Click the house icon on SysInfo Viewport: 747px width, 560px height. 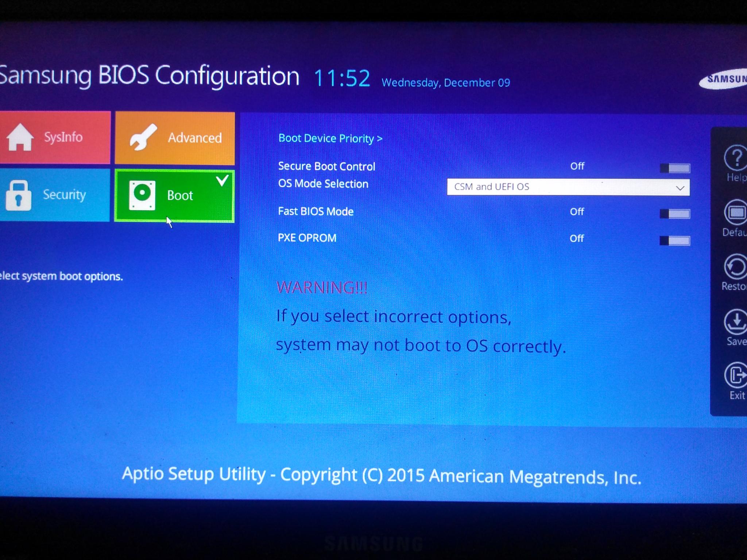(x=20, y=137)
